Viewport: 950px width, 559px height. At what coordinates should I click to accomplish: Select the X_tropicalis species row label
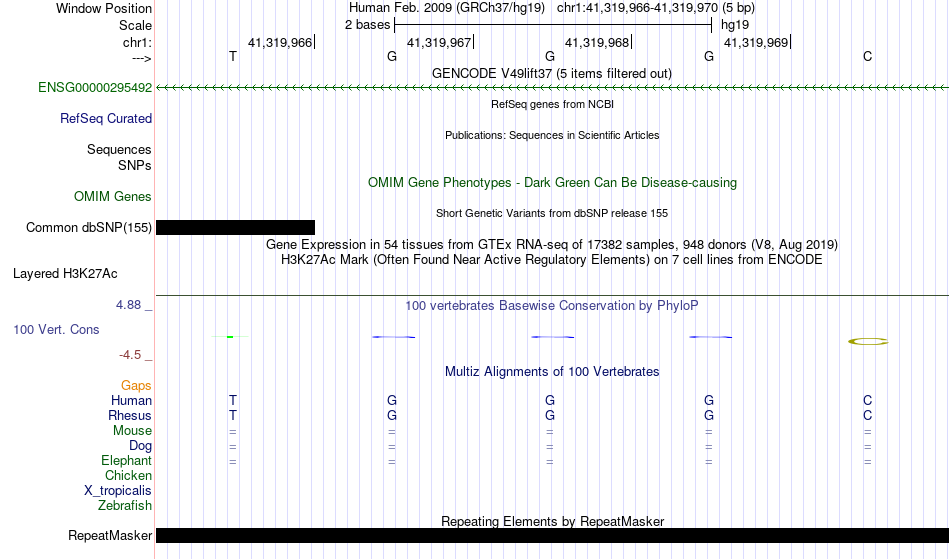click(118, 491)
